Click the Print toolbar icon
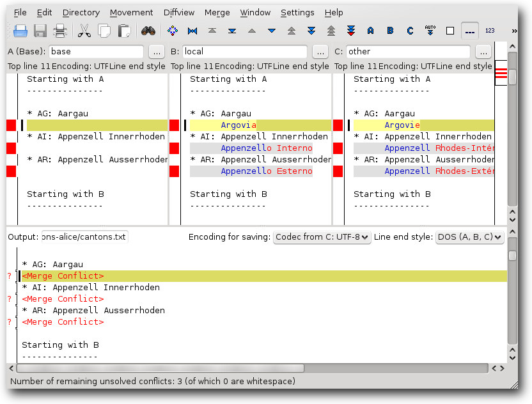Viewport: 532px width, 404px height. [60, 31]
